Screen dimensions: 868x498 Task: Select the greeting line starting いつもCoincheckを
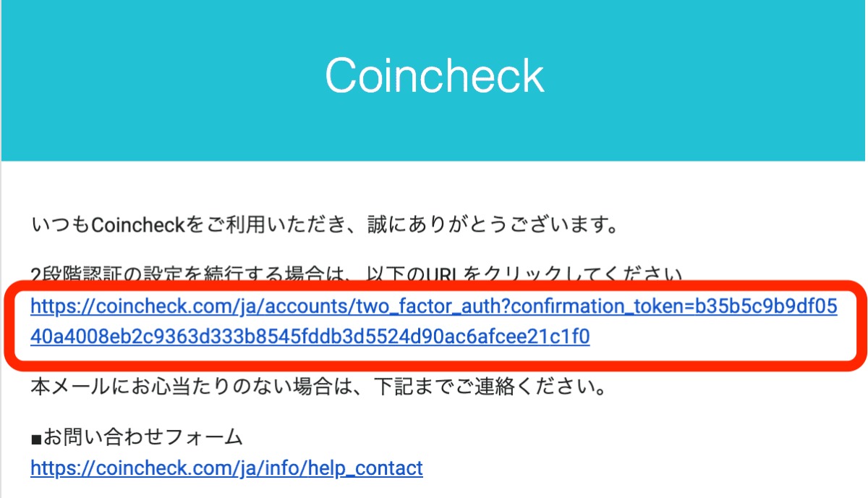point(324,226)
